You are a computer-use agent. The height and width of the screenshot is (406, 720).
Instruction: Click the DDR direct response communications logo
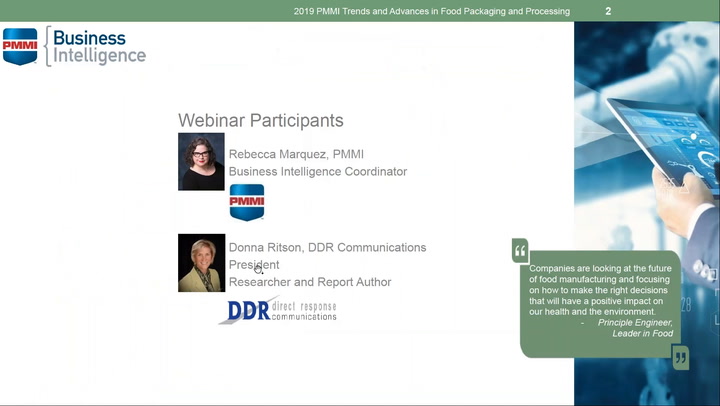point(277,310)
